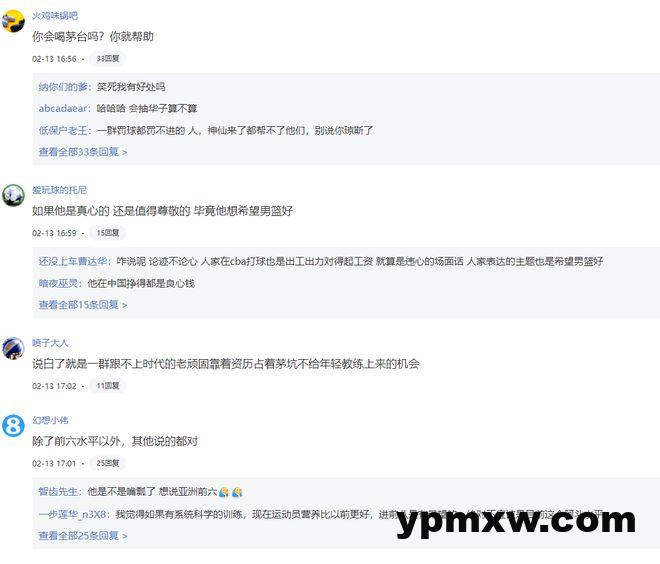This screenshot has height=564, width=660.
Task: Click the 15回复 reply count button
Action: pyautogui.click(x=108, y=233)
